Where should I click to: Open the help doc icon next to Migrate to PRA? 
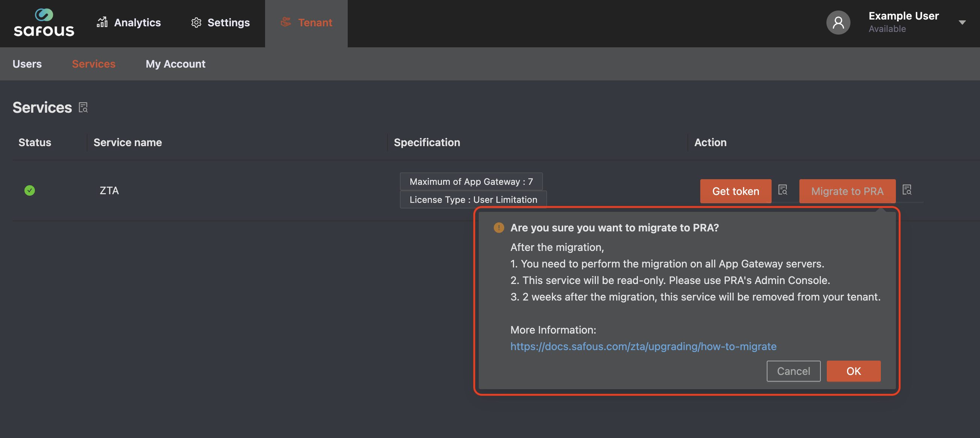(x=907, y=189)
